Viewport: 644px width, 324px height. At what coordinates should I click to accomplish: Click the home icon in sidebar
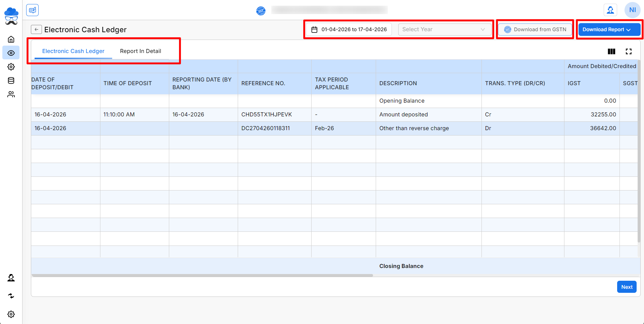(x=11, y=39)
